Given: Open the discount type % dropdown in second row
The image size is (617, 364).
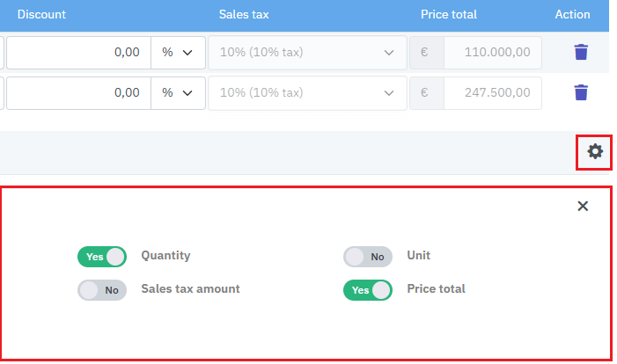Looking at the screenshot, I should [178, 92].
